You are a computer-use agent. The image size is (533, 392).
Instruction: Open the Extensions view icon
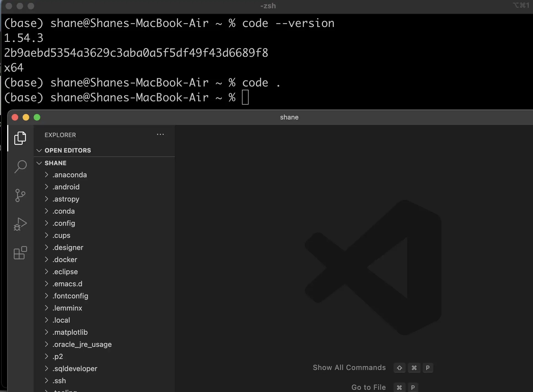pyautogui.click(x=20, y=253)
